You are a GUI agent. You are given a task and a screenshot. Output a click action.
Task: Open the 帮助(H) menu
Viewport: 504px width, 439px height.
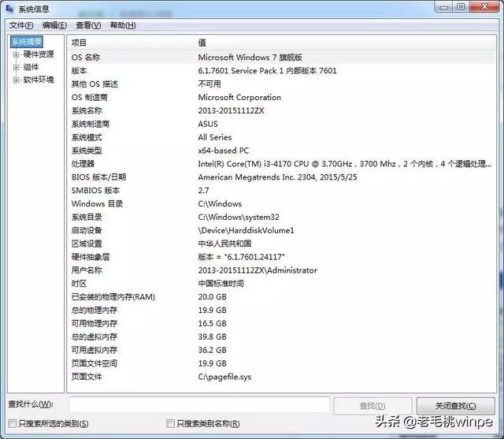pyautogui.click(x=122, y=25)
